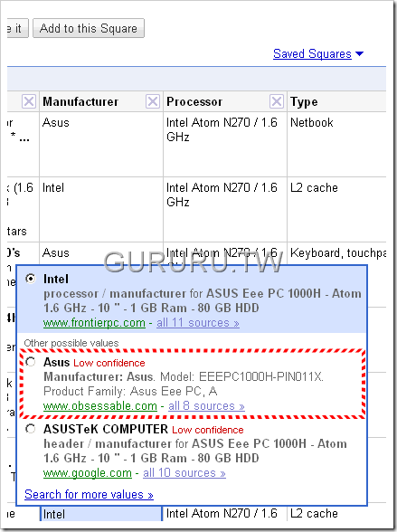The height and width of the screenshot is (532, 397).
Task: Click the Type column header
Action: (337, 101)
